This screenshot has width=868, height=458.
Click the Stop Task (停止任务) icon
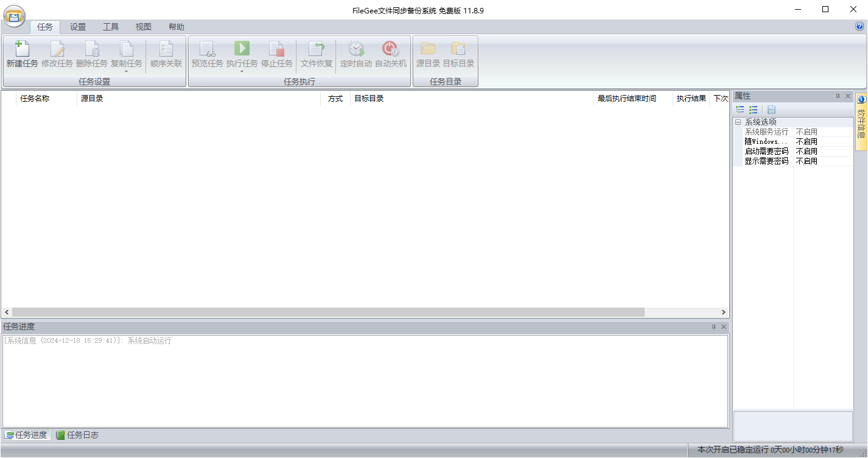[x=277, y=49]
